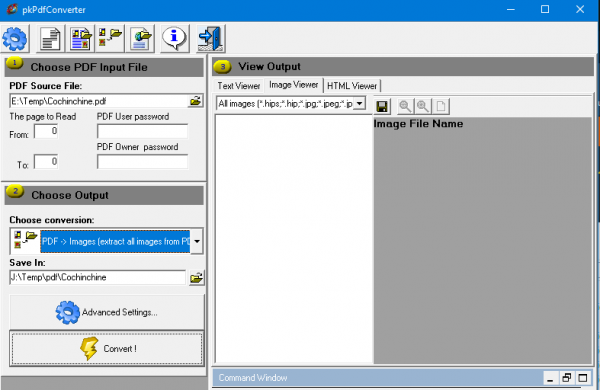Click the Save In path field
This screenshot has height=390, width=600.
[x=98, y=277]
